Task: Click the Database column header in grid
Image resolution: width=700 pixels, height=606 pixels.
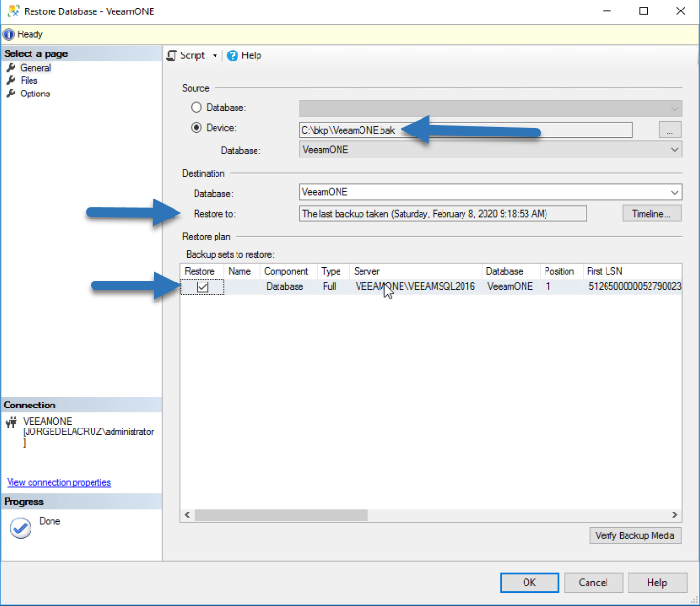Action: (x=511, y=272)
